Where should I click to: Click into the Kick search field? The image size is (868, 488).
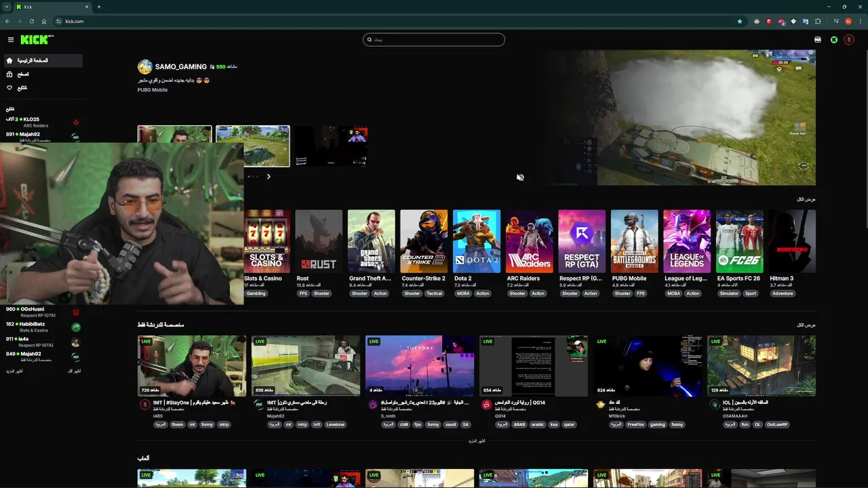[434, 39]
